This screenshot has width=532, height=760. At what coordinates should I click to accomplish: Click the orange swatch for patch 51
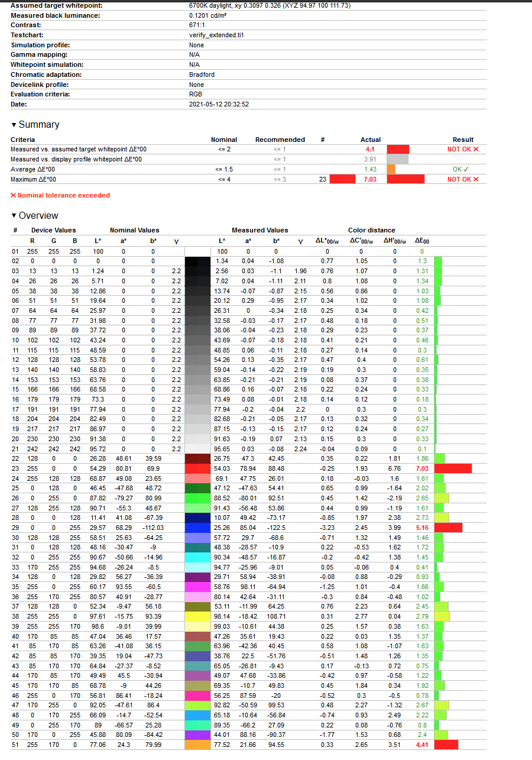tap(197, 745)
